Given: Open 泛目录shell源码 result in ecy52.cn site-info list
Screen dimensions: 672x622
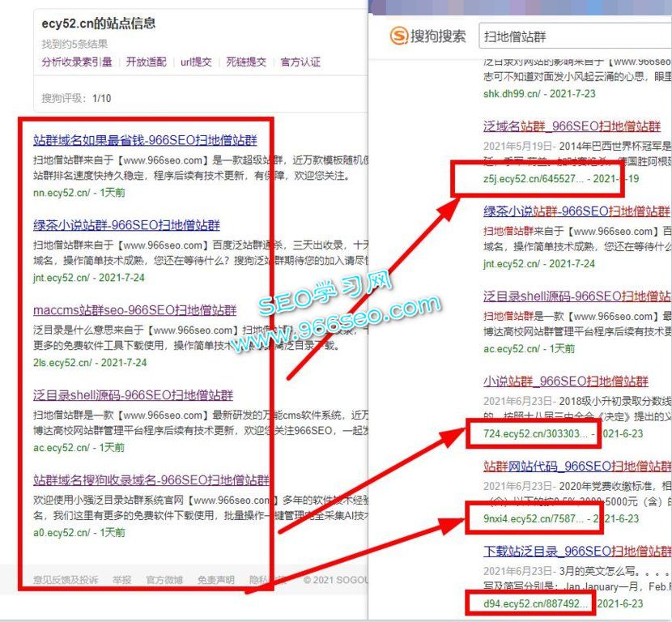Looking at the screenshot, I should point(134,394).
